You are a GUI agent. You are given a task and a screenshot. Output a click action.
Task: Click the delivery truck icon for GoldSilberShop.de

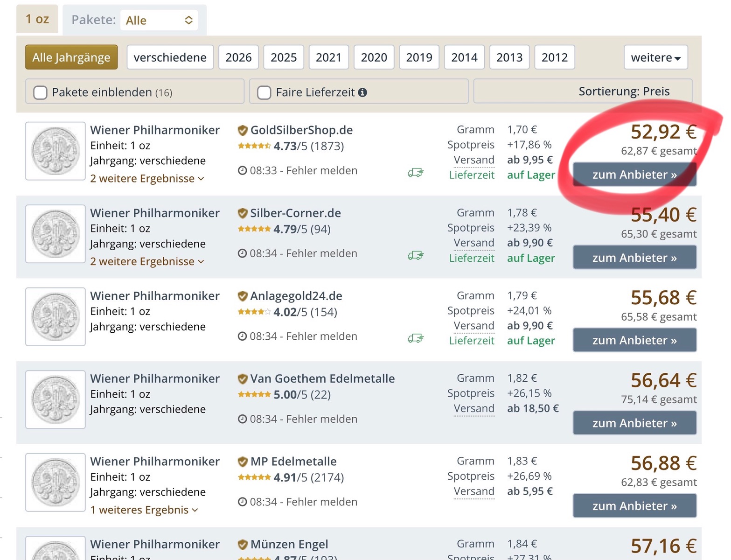coord(415,173)
